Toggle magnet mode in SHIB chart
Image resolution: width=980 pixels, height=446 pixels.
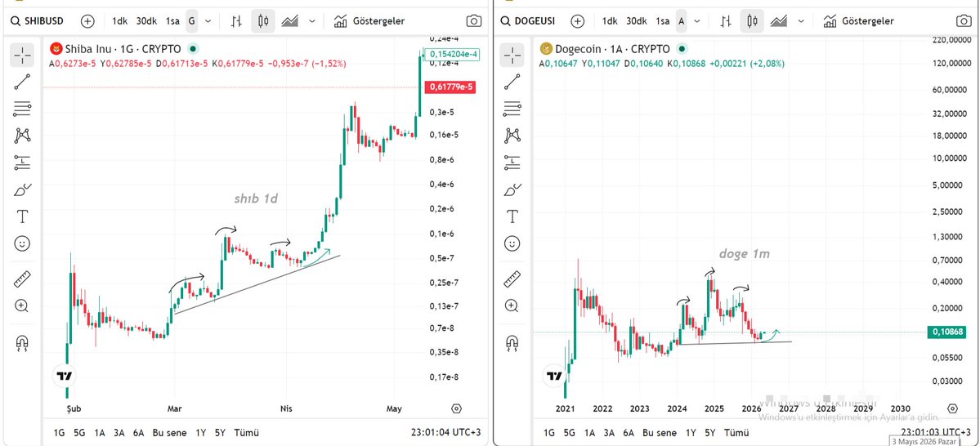click(23, 342)
